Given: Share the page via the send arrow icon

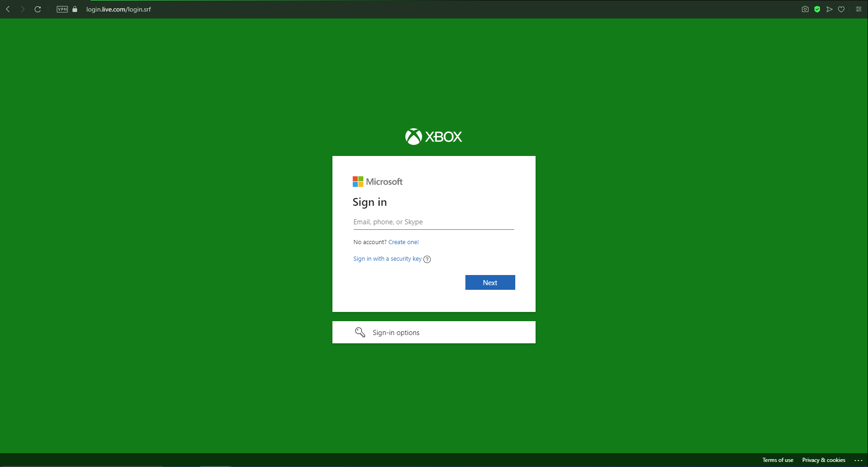Looking at the screenshot, I should click(x=830, y=9).
